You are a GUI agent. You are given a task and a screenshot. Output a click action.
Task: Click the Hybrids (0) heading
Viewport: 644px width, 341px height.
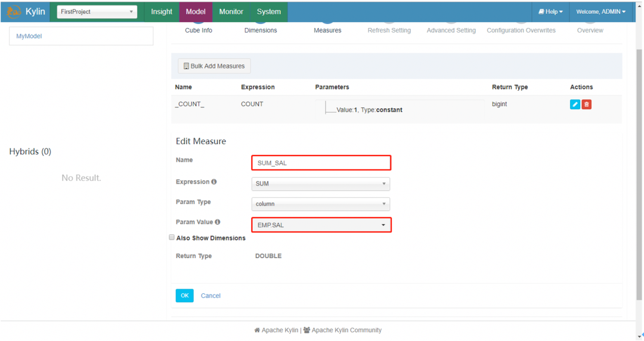click(30, 151)
